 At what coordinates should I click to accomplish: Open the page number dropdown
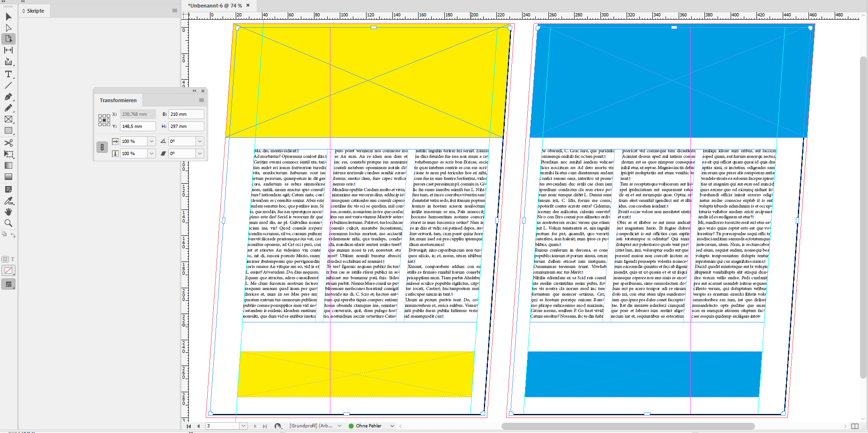click(x=243, y=426)
